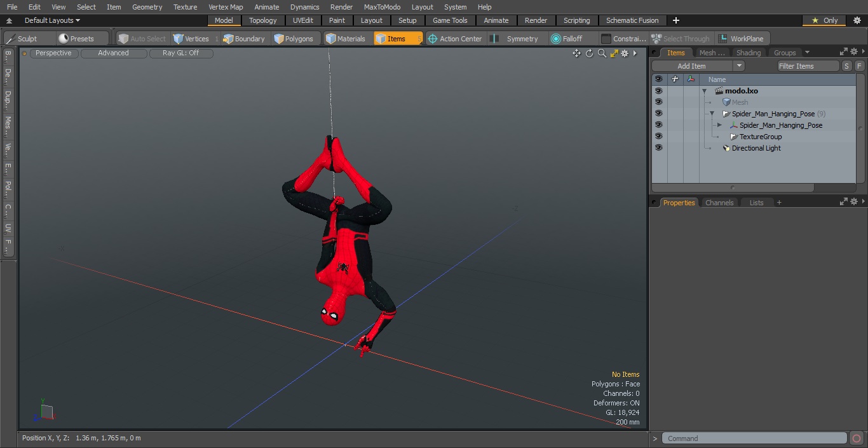Detach the Properties panel via expand icon
Image resolution: width=868 pixels, height=448 pixels.
[844, 201]
